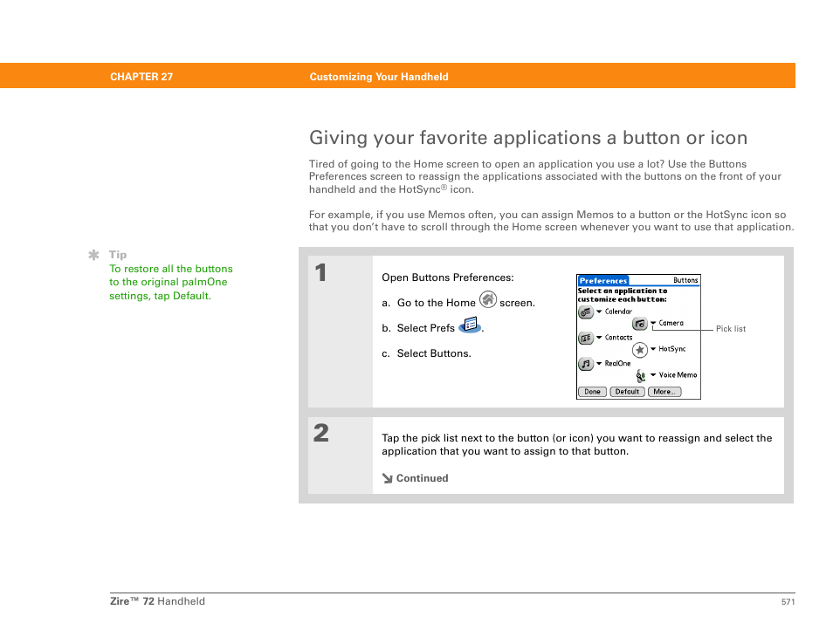Open the HotSync pick list
833x644 pixels.
[668, 349]
